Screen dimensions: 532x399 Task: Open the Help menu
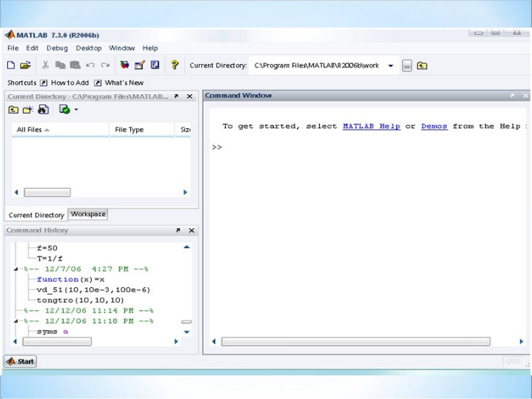point(150,48)
